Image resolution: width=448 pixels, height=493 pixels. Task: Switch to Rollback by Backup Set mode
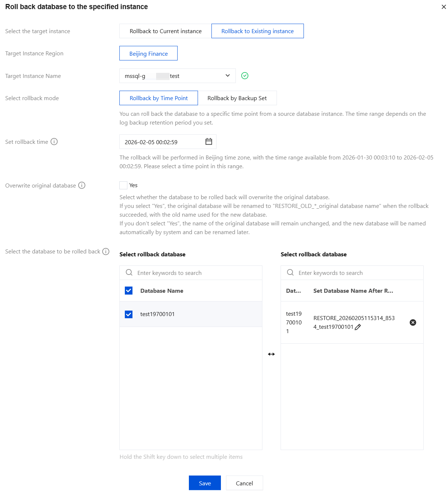(x=237, y=98)
